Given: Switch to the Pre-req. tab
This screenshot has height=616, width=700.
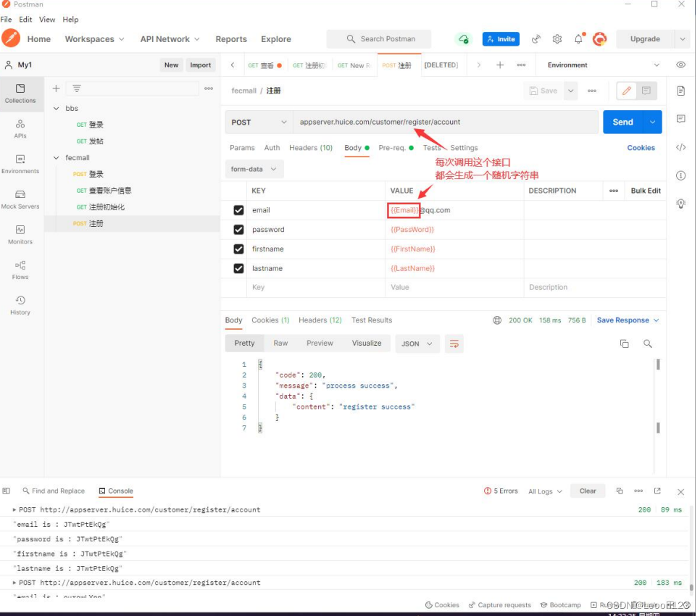Looking at the screenshot, I should coord(396,148).
